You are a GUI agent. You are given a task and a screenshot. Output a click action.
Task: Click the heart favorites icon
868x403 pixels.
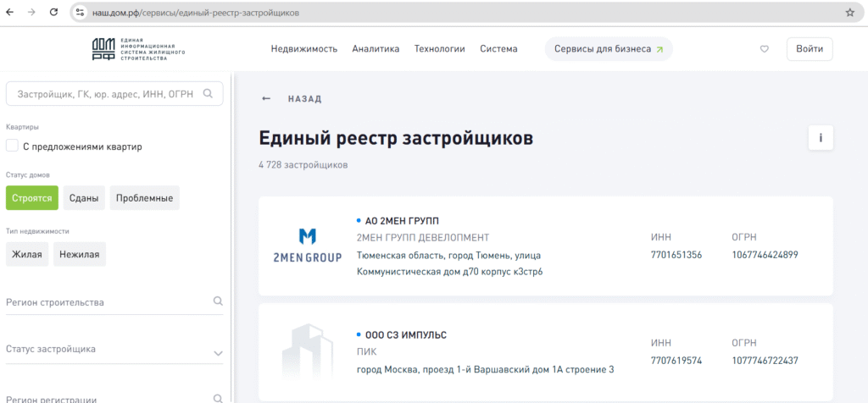coord(764,49)
